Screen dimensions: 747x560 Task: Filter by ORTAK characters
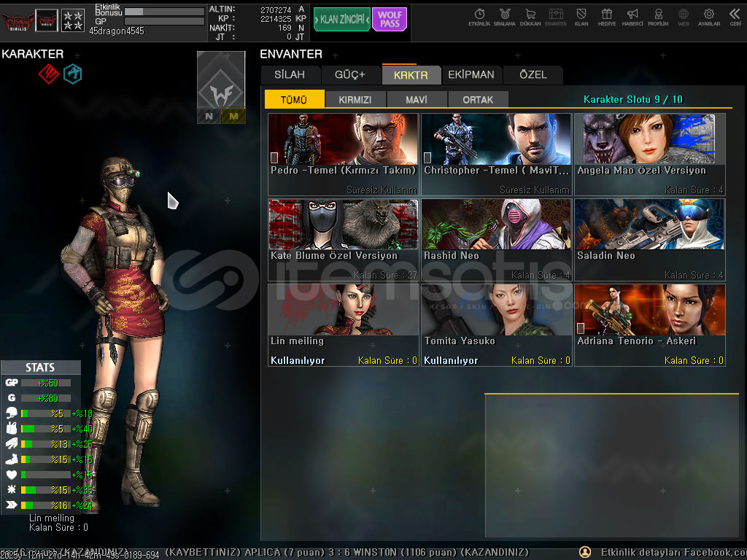click(x=478, y=99)
